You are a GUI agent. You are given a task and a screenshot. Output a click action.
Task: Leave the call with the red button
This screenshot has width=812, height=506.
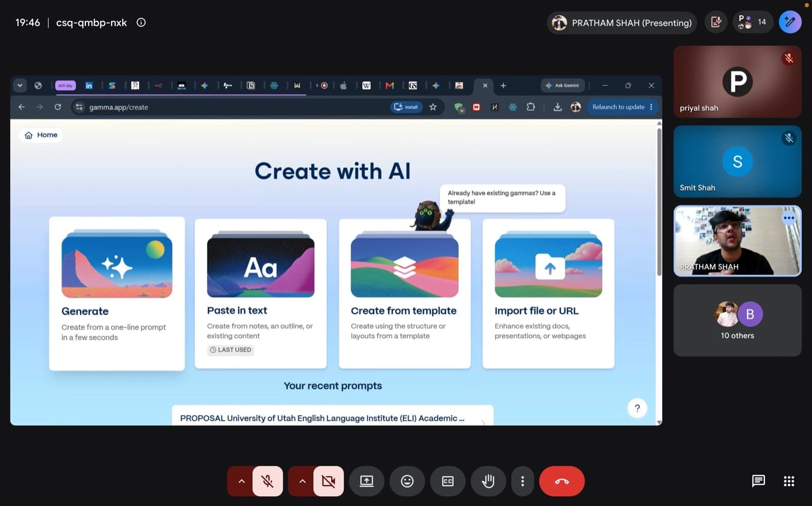click(562, 481)
